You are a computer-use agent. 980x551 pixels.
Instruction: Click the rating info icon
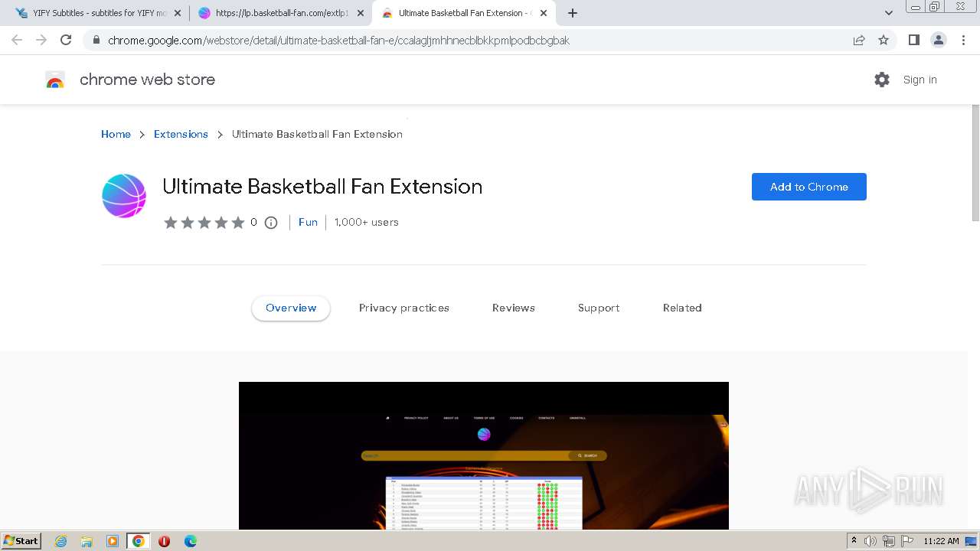click(x=271, y=223)
